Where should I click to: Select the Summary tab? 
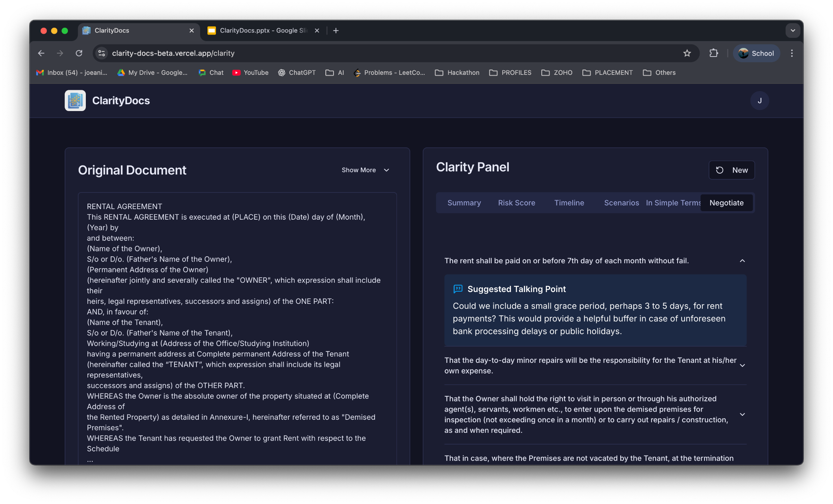coord(464,203)
